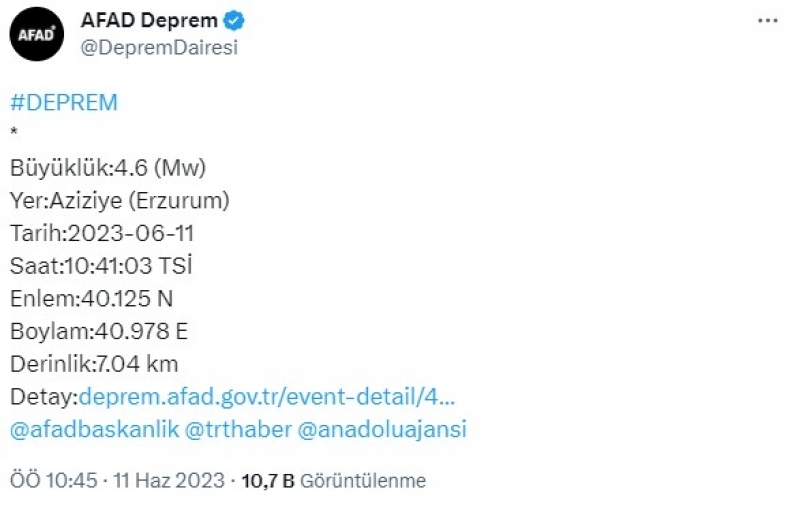
Task: Open the AFAD Deprem account name
Action: (x=150, y=22)
